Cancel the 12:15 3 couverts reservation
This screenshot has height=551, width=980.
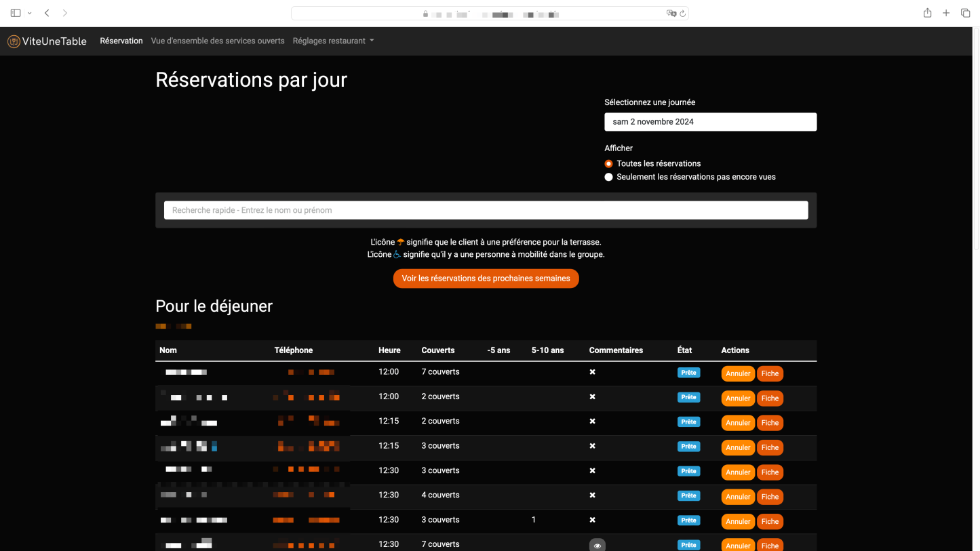tap(738, 447)
